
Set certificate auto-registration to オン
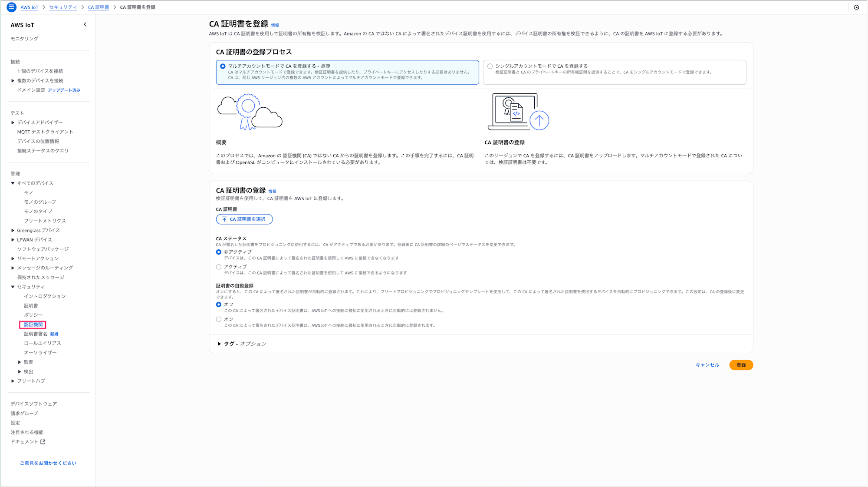point(219,319)
